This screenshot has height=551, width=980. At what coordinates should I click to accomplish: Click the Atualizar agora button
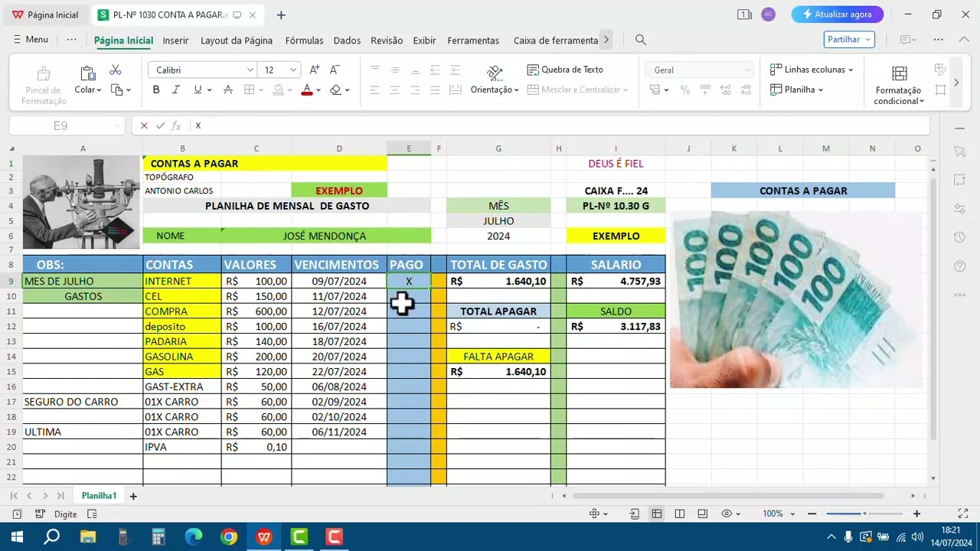(x=838, y=15)
